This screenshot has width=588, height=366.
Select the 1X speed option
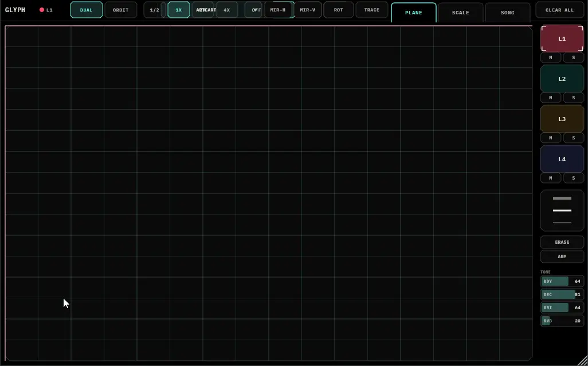coord(178,10)
